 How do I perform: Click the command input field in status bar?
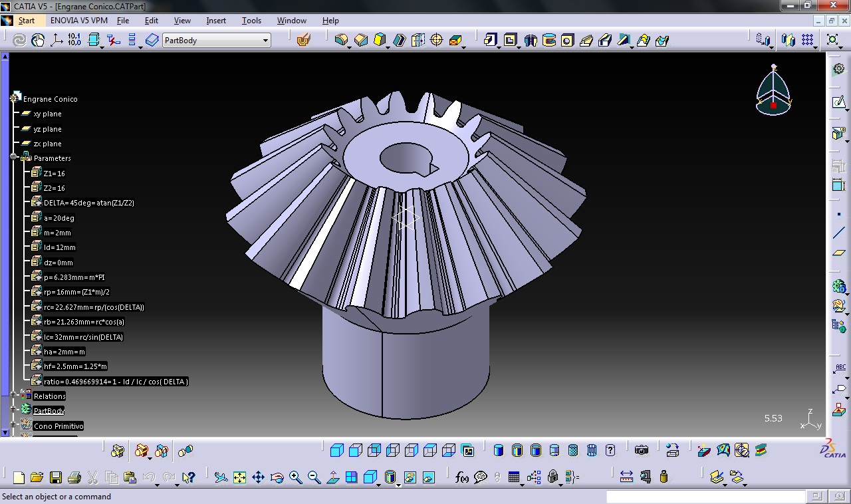pyautogui.click(x=705, y=496)
